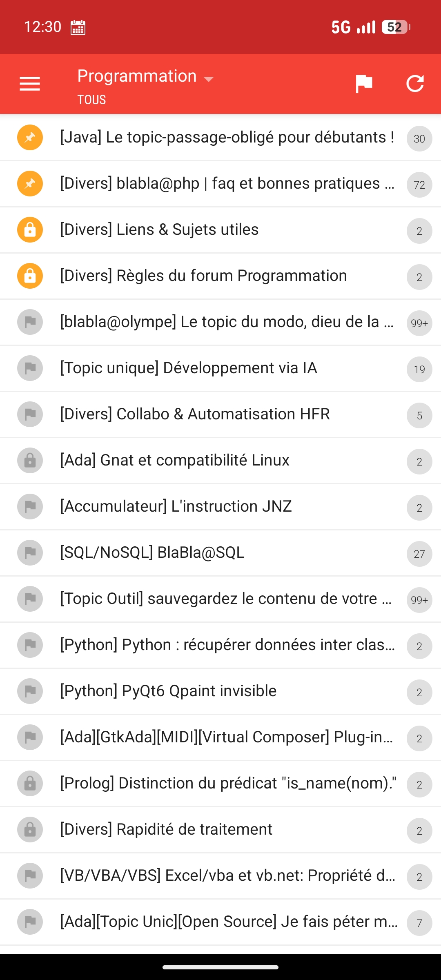
Task: Click the 30 page count badge
Action: pyautogui.click(x=419, y=139)
